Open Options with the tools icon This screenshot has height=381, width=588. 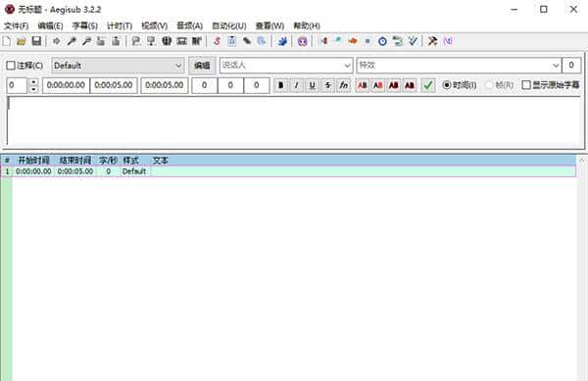pos(432,41)
